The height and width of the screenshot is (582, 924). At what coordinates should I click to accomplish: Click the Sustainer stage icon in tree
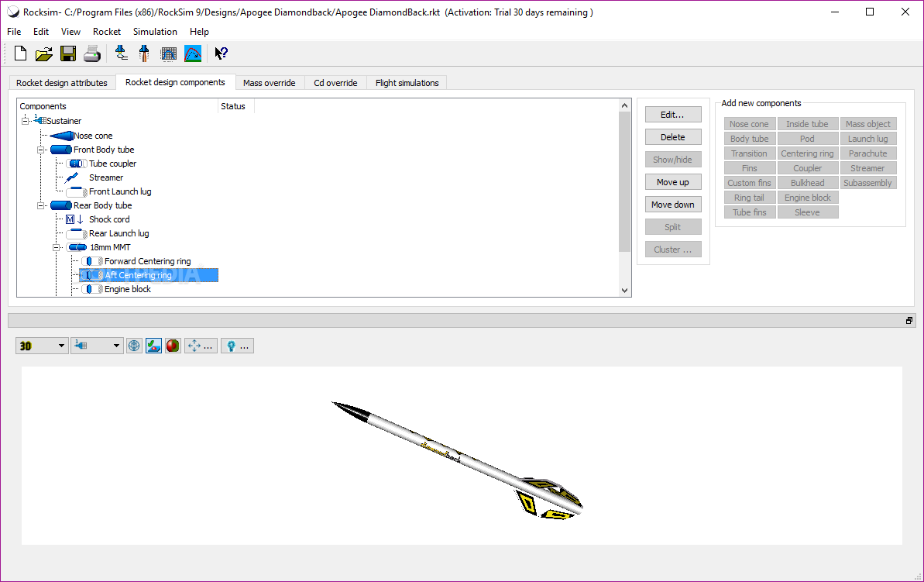pos(40,120)
